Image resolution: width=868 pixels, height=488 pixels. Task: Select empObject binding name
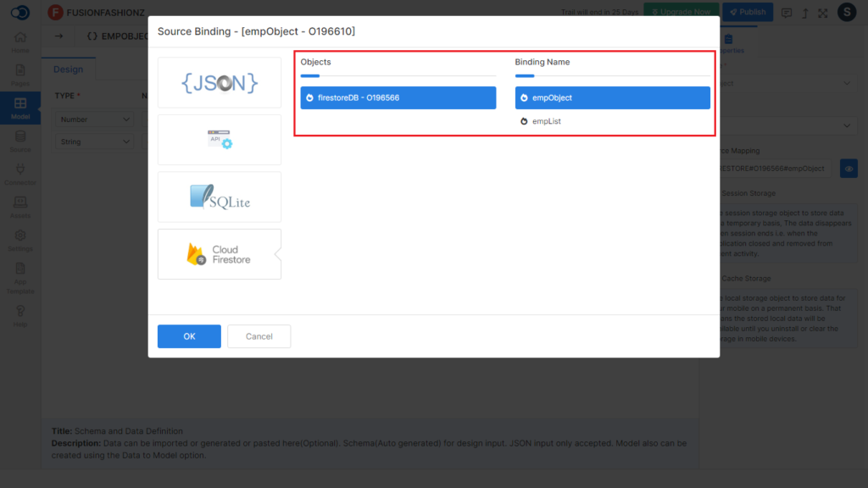[612, 97]
